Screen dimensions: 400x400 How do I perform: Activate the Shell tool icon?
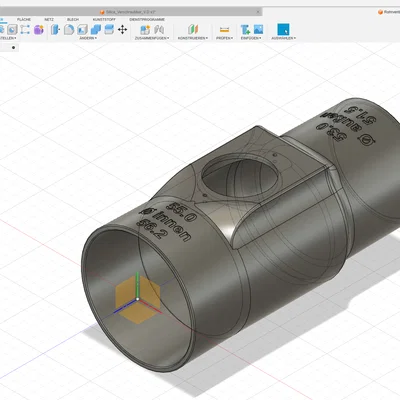point(82,30)
